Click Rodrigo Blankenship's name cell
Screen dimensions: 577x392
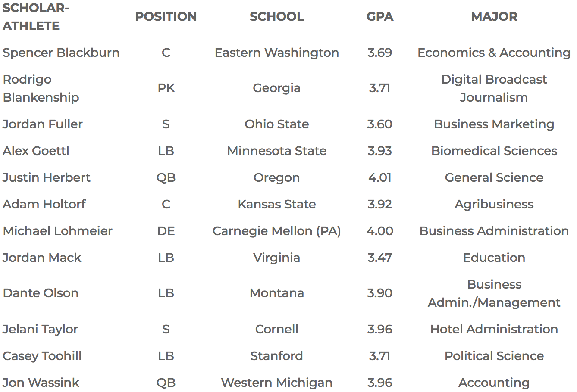click(41, 88)
